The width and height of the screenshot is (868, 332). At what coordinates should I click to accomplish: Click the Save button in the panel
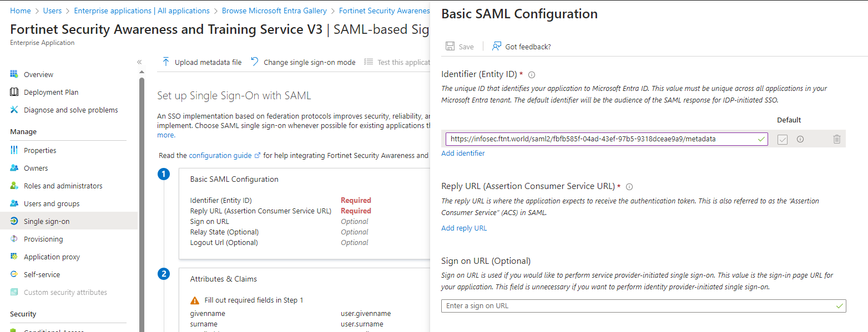(x=460, y=47)
